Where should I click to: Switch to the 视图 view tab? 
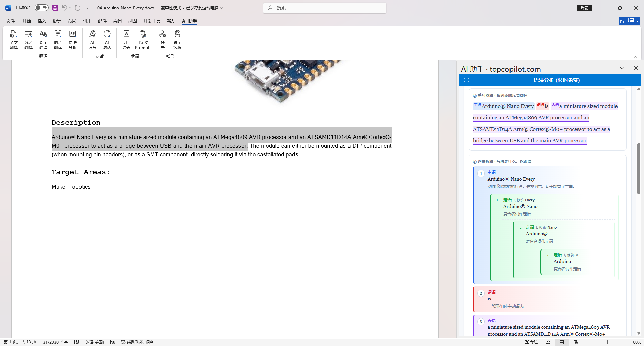[x=132, y=21]
